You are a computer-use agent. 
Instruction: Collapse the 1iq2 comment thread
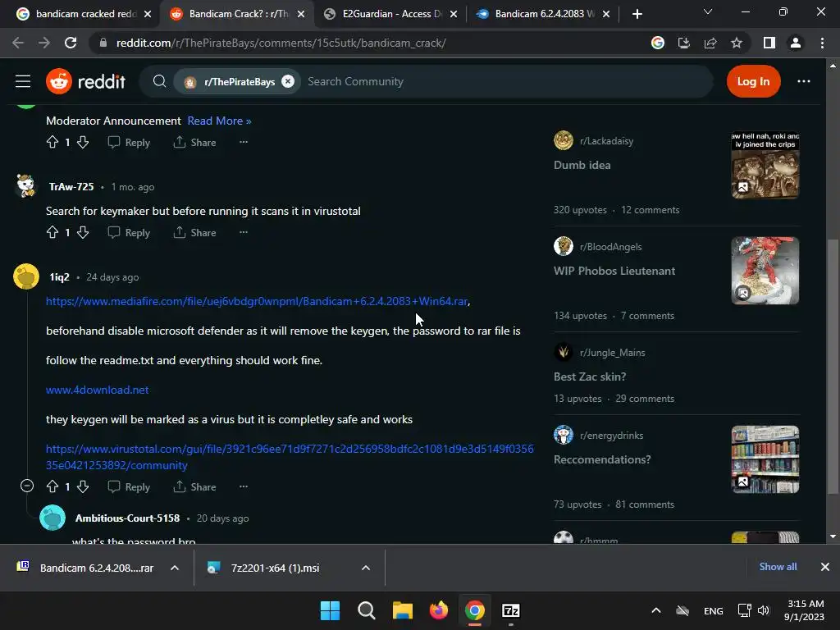27,486
